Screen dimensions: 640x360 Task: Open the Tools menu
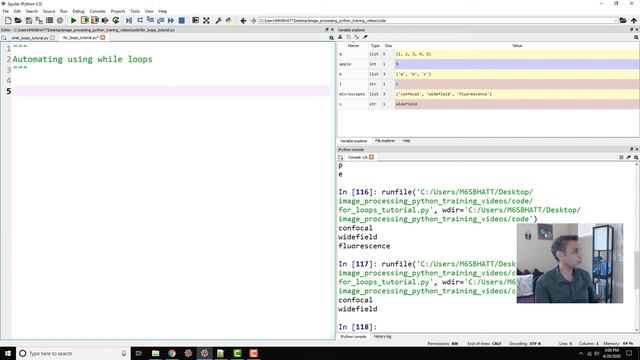pos(135,11)
